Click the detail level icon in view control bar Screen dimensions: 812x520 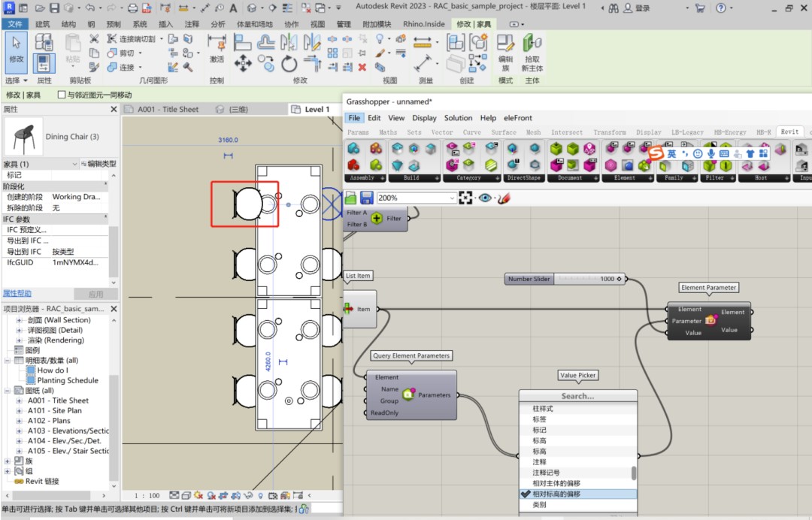tap(174, 495)
